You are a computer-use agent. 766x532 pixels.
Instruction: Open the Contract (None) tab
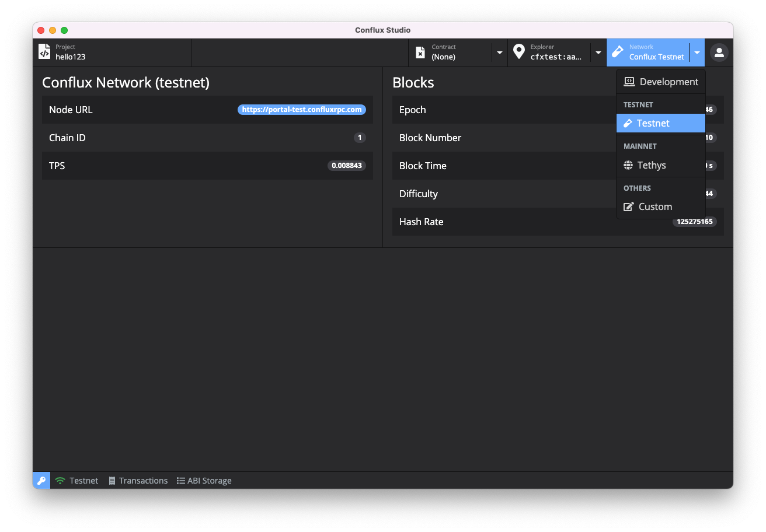(x=450, y=52)
